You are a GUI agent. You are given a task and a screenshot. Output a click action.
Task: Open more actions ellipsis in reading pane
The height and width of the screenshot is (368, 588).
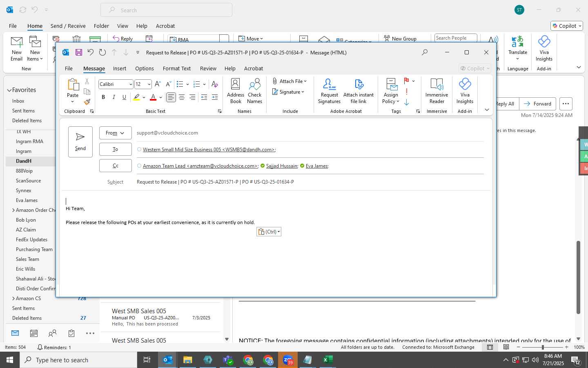point(566,104)
